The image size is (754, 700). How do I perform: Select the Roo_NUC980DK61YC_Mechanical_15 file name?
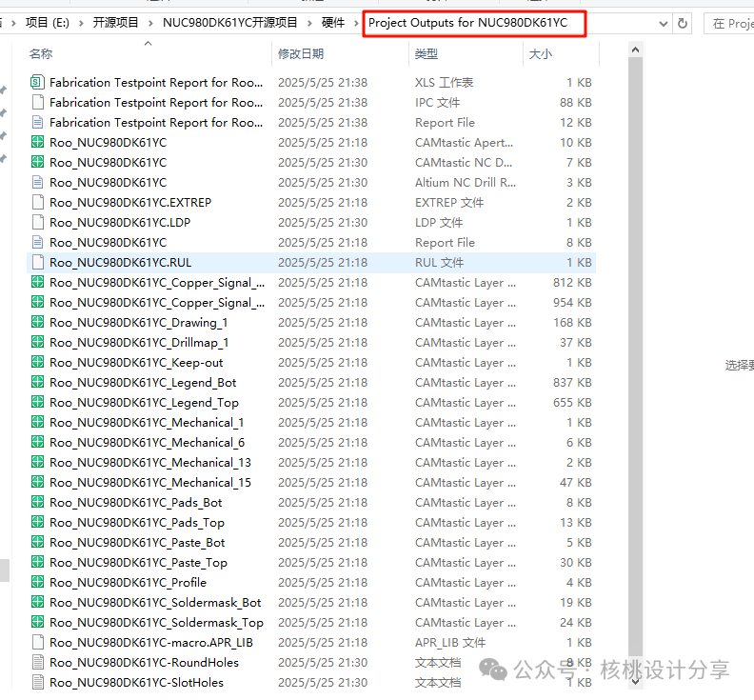(x=150, y=482)
